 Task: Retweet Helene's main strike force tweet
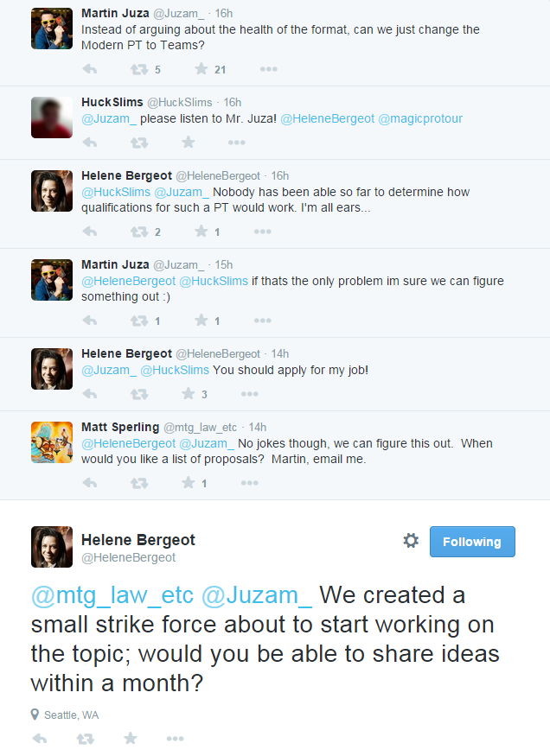pos(85,739)
